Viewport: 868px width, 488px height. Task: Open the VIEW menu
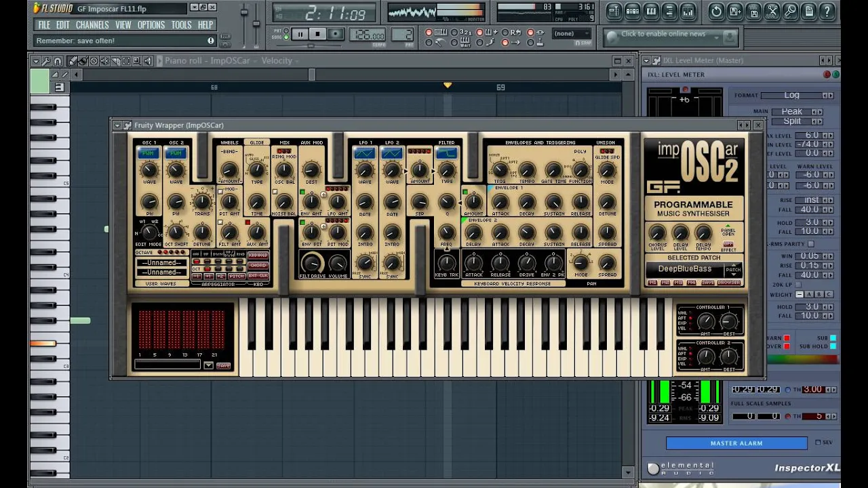point(123,25)
